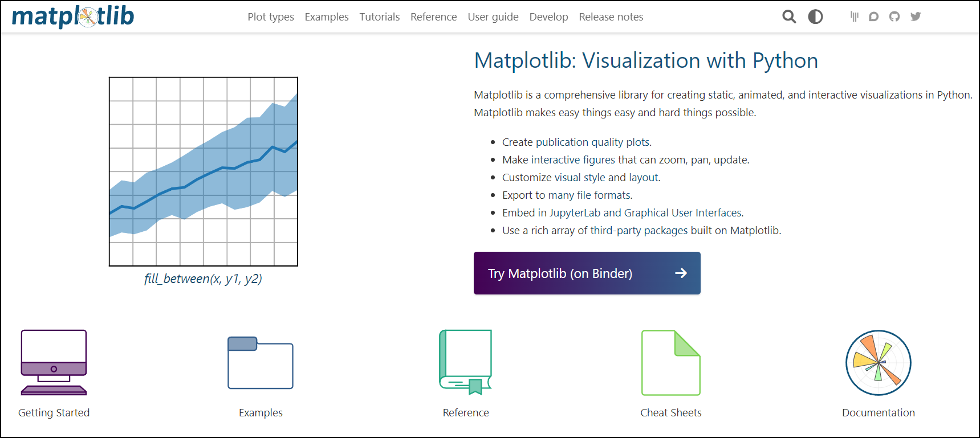Click 'Customize visual style and layout.' bullet

(x=582, y=178)
